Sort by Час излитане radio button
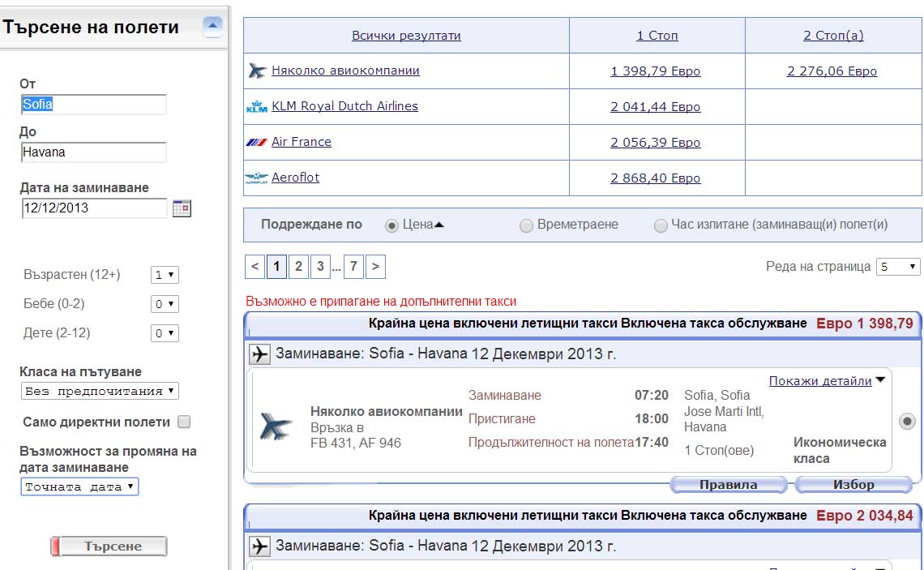Viewport: 924px width, 570px height. click(661, 225)
